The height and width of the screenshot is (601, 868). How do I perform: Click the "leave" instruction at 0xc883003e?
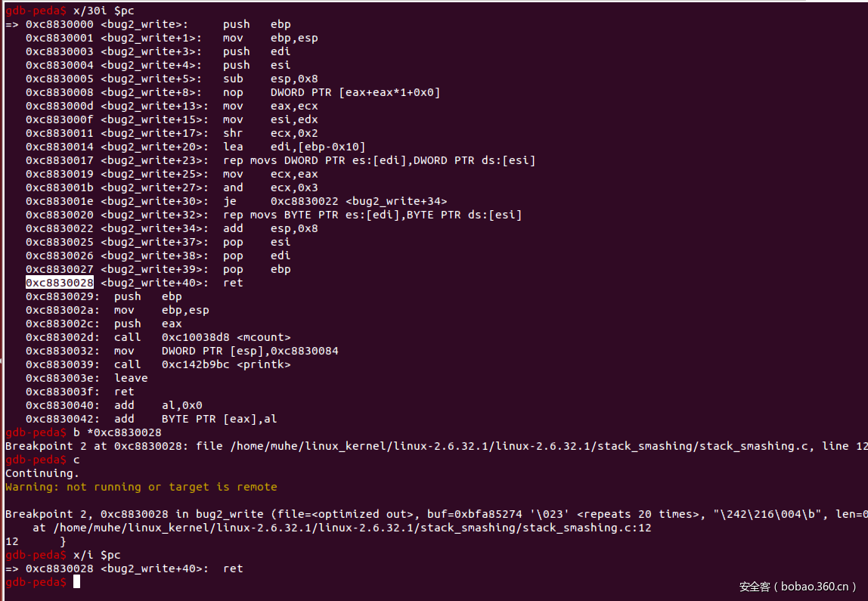(x=131, y=378)
